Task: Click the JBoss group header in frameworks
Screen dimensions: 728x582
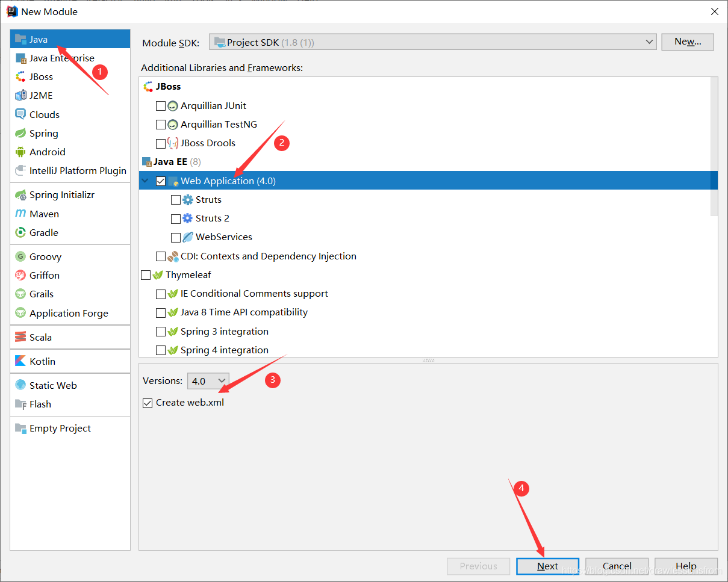Action: tap(425, 86)
